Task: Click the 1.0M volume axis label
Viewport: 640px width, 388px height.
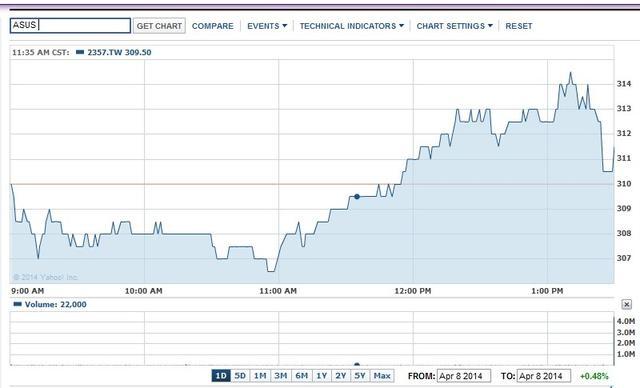Action: (x=626, y=354)
